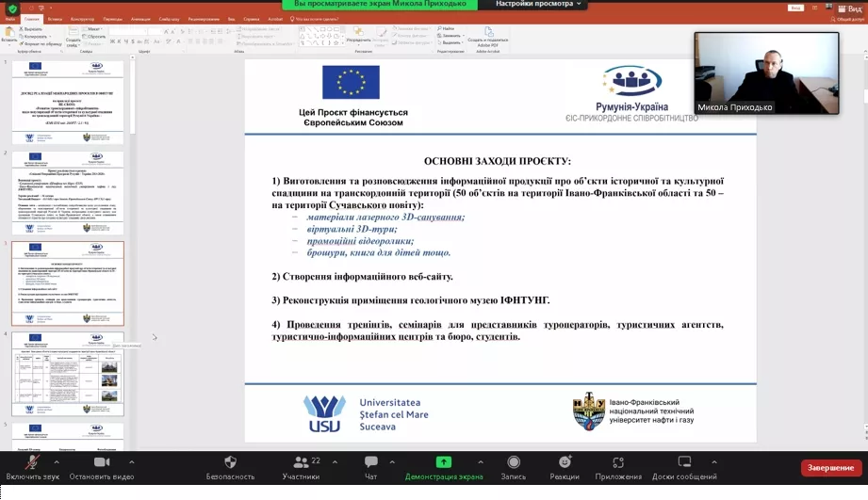Click the red Завершение end button
The image size is (868, 500).
pos(830,468)
